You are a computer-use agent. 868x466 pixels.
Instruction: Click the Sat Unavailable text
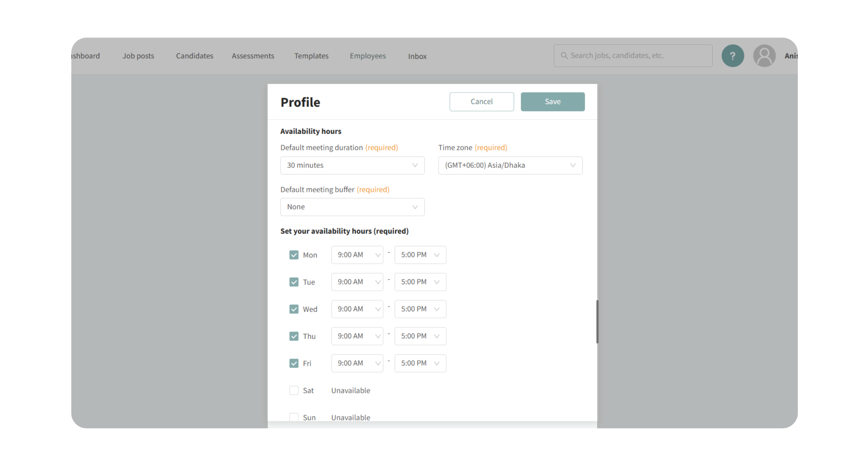[350, 390]
